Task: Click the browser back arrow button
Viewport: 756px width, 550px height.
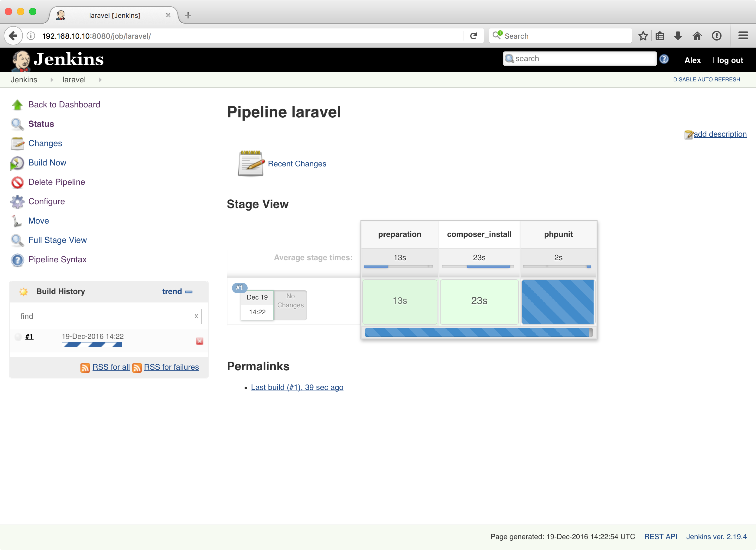Action: pos(13,36)
